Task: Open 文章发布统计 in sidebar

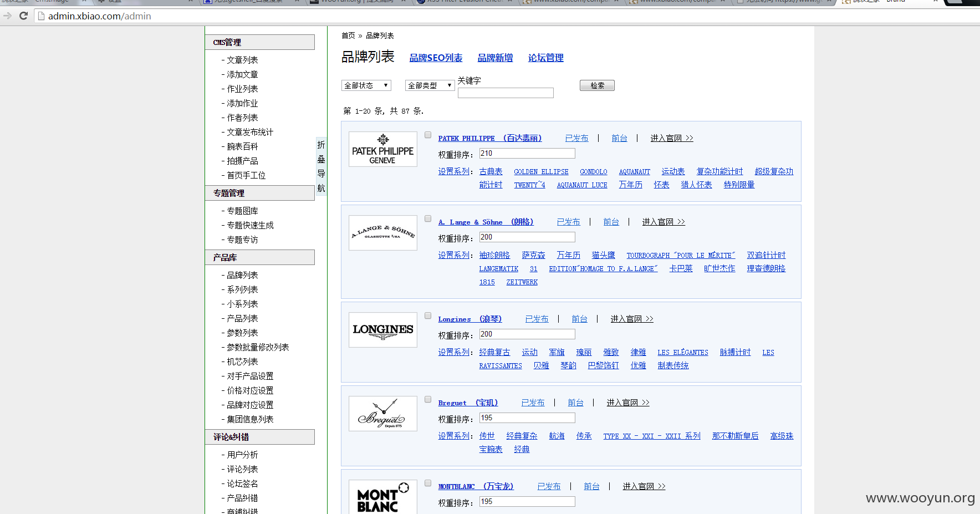Action: tap(250, 132)
